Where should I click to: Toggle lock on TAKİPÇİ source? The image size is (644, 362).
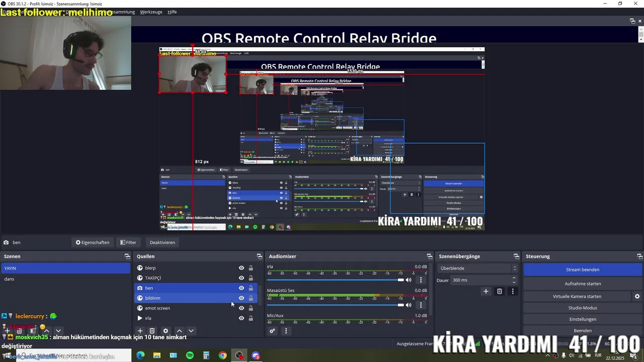pos(251,278)
